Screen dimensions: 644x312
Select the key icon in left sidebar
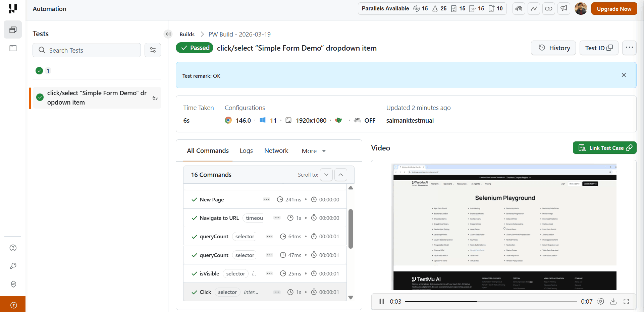[x=13, y=266]
